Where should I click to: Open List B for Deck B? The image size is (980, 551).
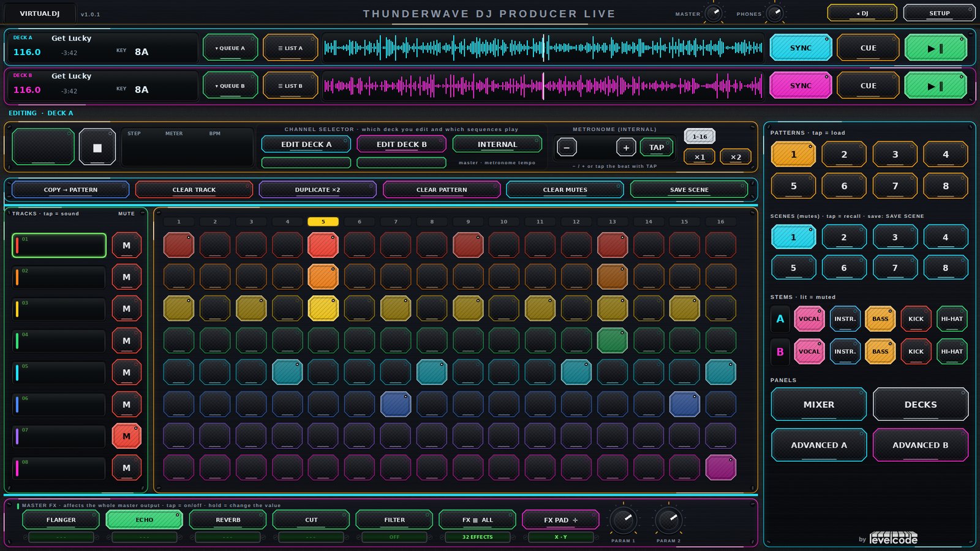point(290,86)
